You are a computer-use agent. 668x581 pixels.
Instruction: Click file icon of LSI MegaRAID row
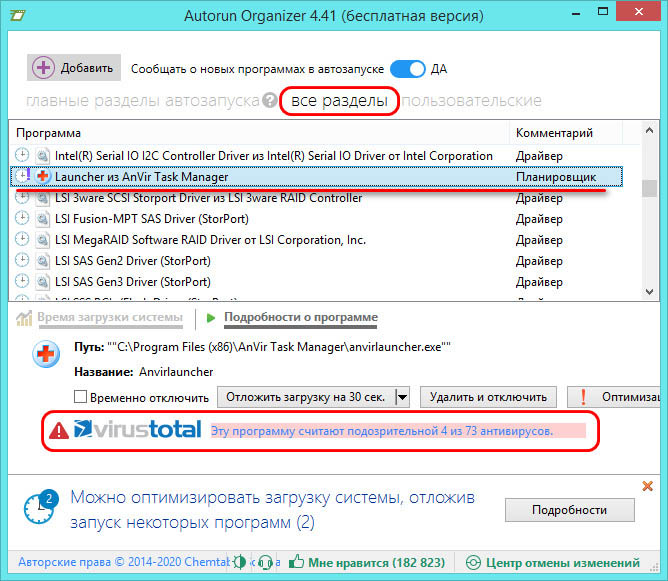point(42,240)
